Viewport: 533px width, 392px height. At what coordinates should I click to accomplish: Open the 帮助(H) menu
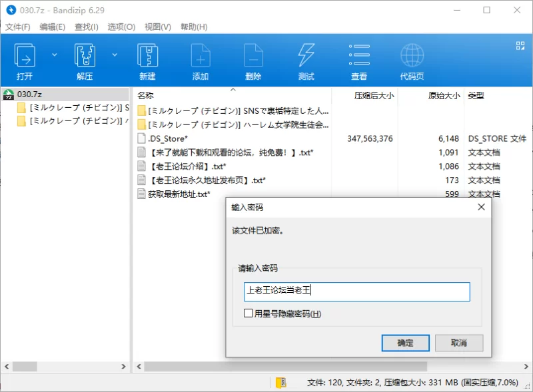194,27
